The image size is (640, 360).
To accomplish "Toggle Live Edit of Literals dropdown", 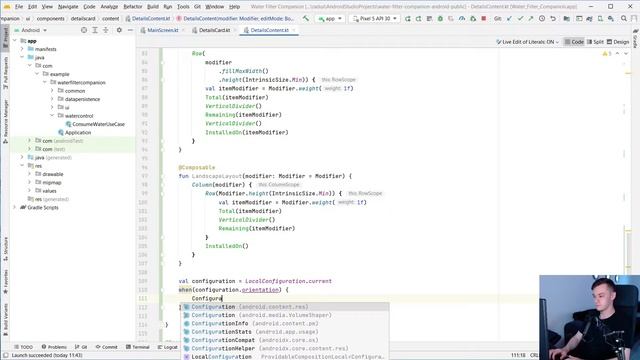I will pyautogui.click(x=527, y=42).
